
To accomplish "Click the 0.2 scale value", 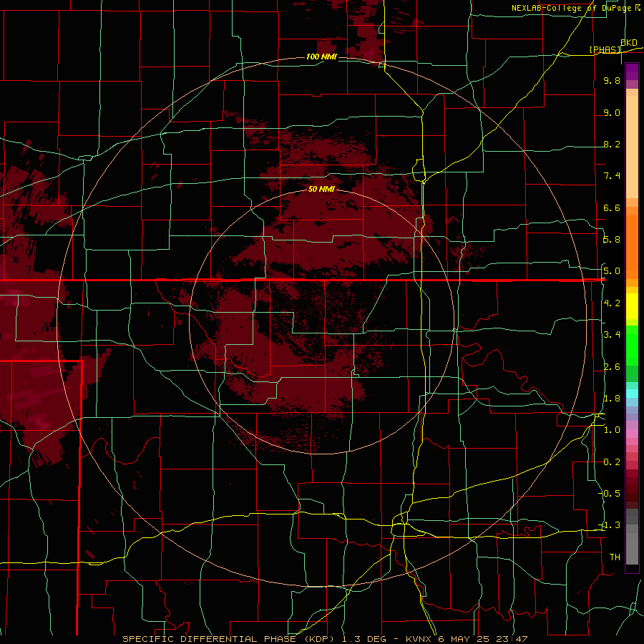I will coord(612,462).
